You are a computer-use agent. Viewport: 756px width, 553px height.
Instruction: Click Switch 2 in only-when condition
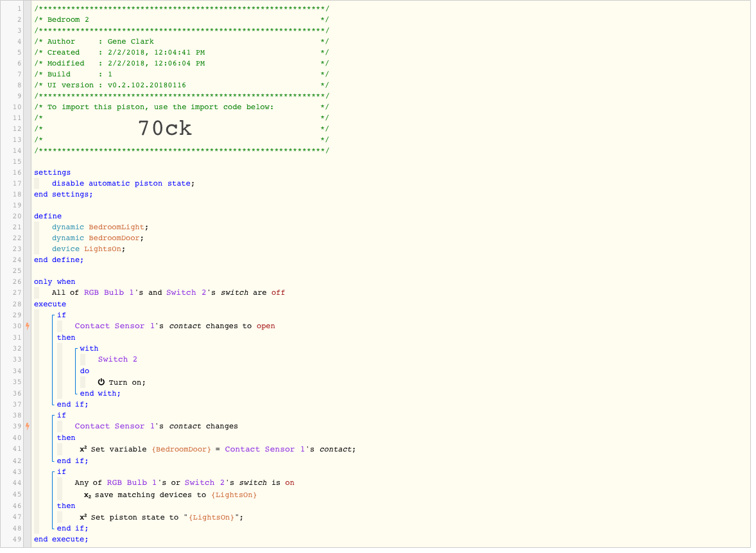pos(186,292)
